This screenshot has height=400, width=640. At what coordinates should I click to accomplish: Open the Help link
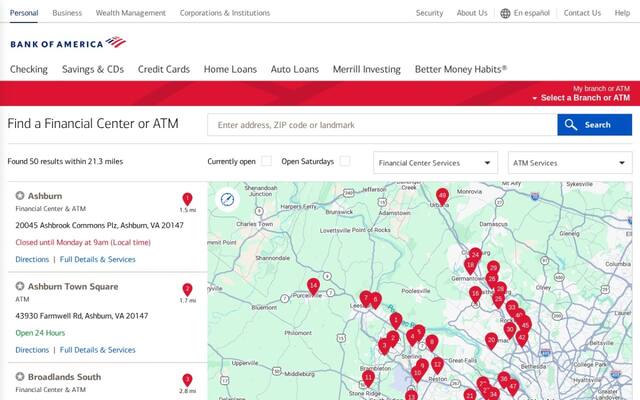(622, 13)
